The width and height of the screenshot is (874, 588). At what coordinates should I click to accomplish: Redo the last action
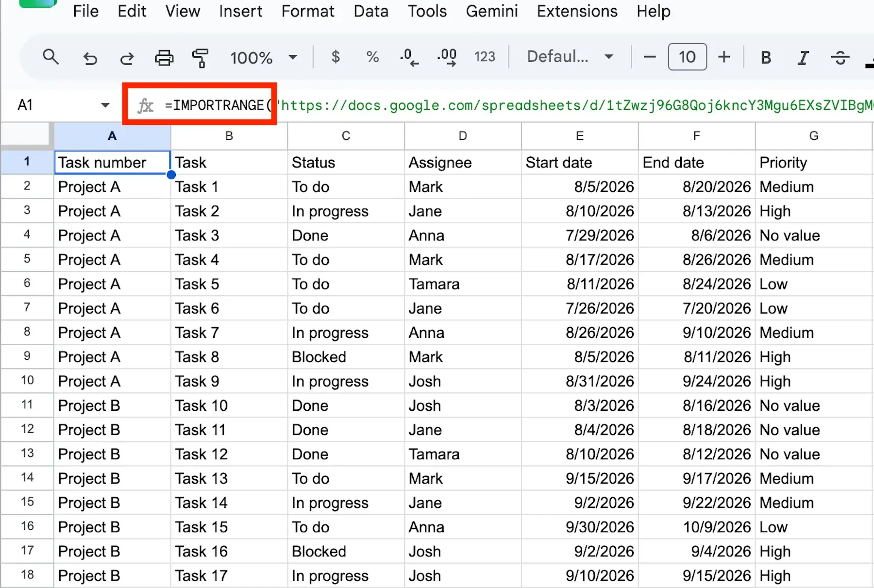click(x=127, y=58)
